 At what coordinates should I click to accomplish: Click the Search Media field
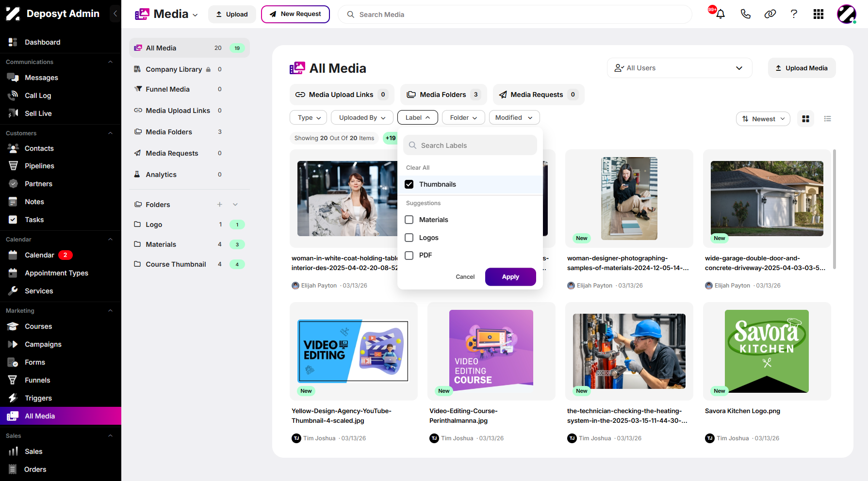(515, 15)
